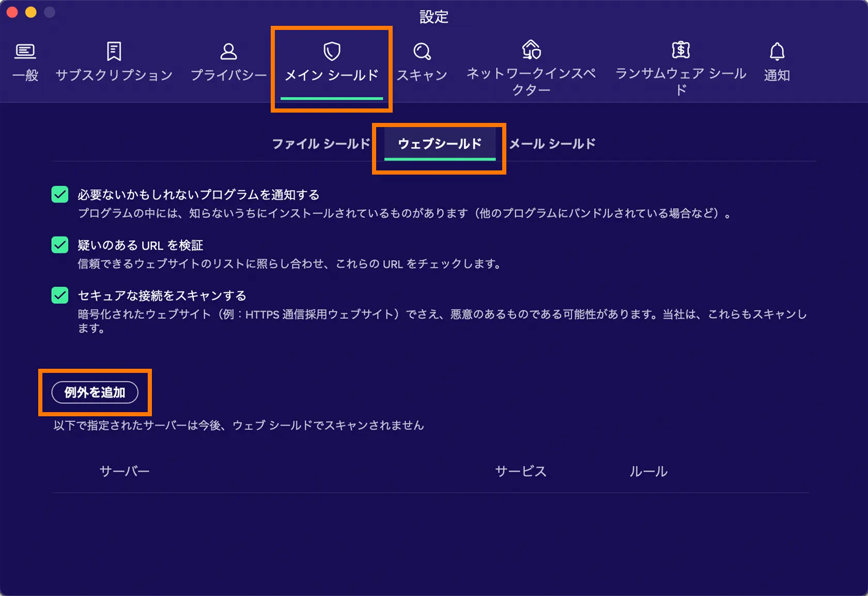Toggle the 疑いのある URL を検証 checkbox

(x=60, y=245)
